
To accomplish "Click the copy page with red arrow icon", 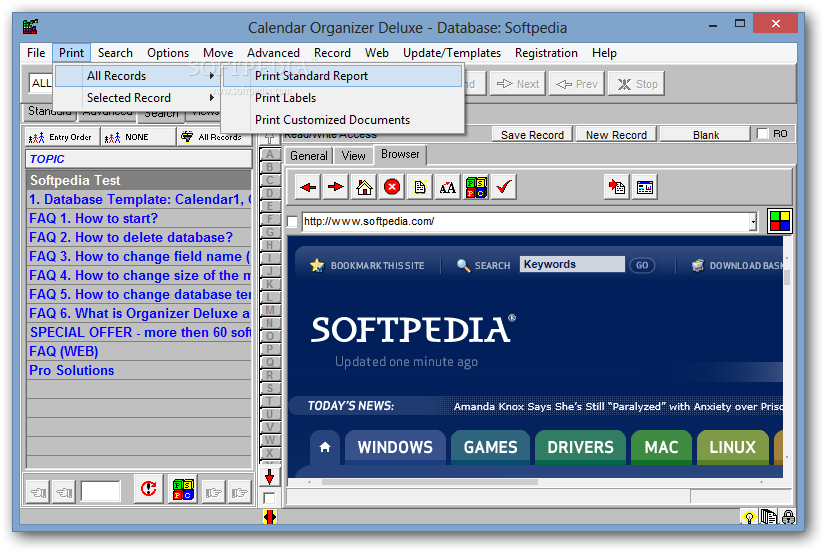I will click(x=617, y=187).
